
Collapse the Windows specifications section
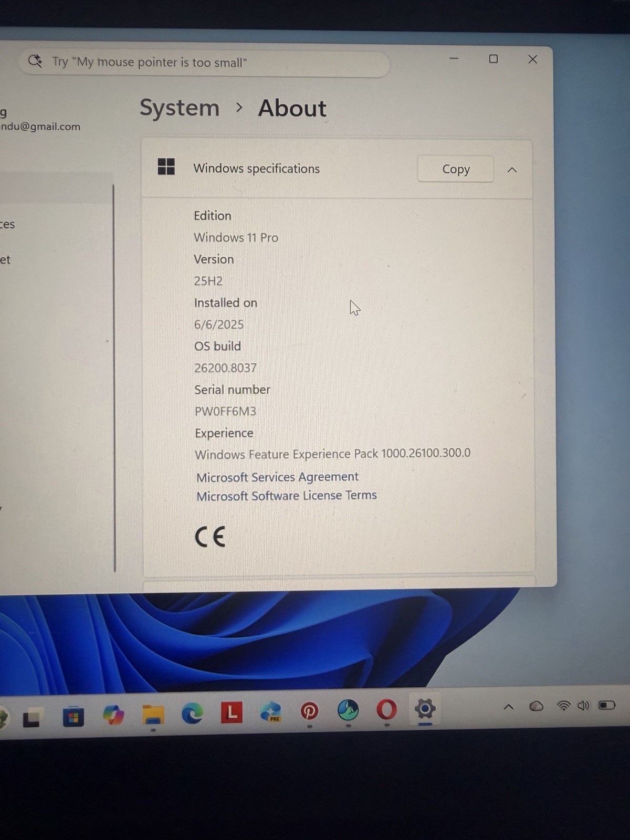(512, 170)
